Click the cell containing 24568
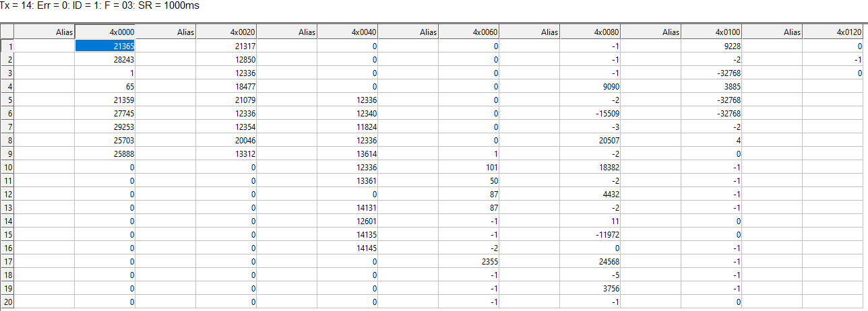The height and width of the screenshot is (311, 868). [x=590, y=261]
